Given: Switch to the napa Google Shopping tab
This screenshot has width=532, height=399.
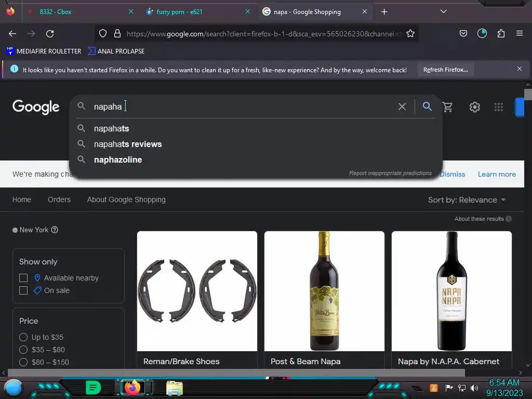Looking at the screenshot, I should tap(316, 12).
